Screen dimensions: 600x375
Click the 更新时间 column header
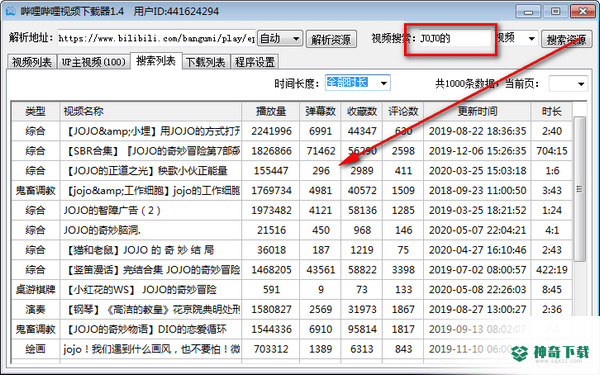[477, 111]
